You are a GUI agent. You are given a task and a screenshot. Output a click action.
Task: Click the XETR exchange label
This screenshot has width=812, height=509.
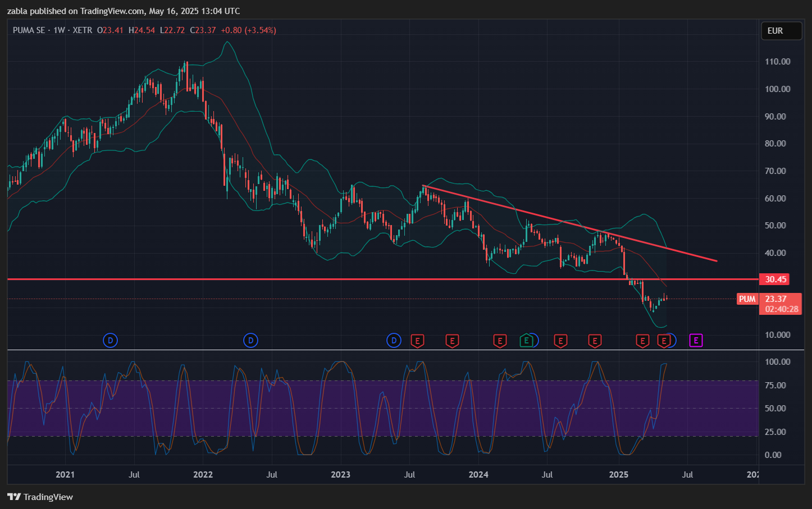coord(83,30)
